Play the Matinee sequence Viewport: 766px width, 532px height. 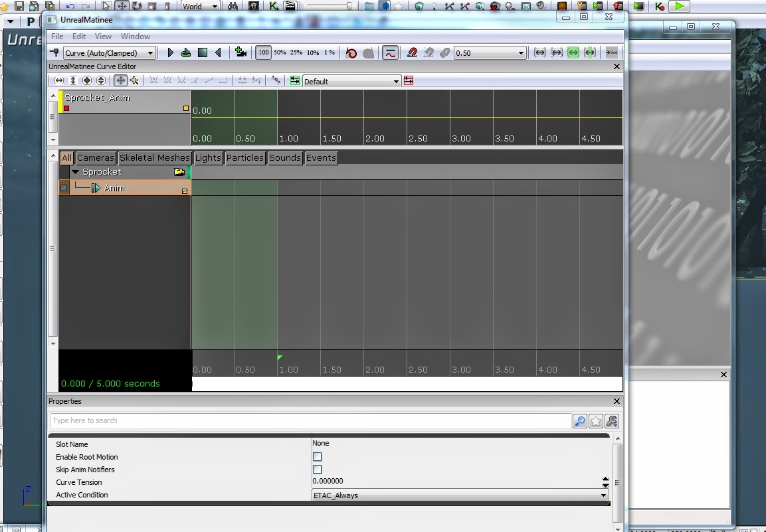point(170,52)
